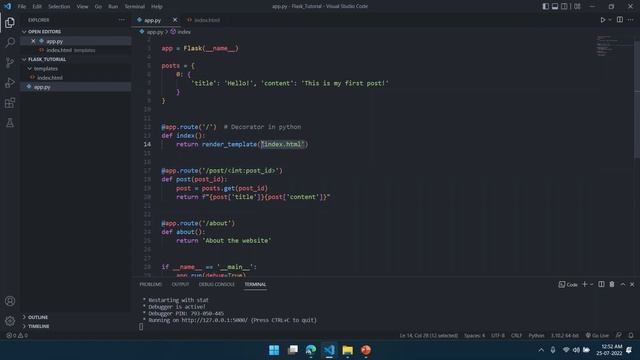Viewport: 640px width, 360px height.
Task: Open the Accounts menu icon
Action: coord(10,301)
